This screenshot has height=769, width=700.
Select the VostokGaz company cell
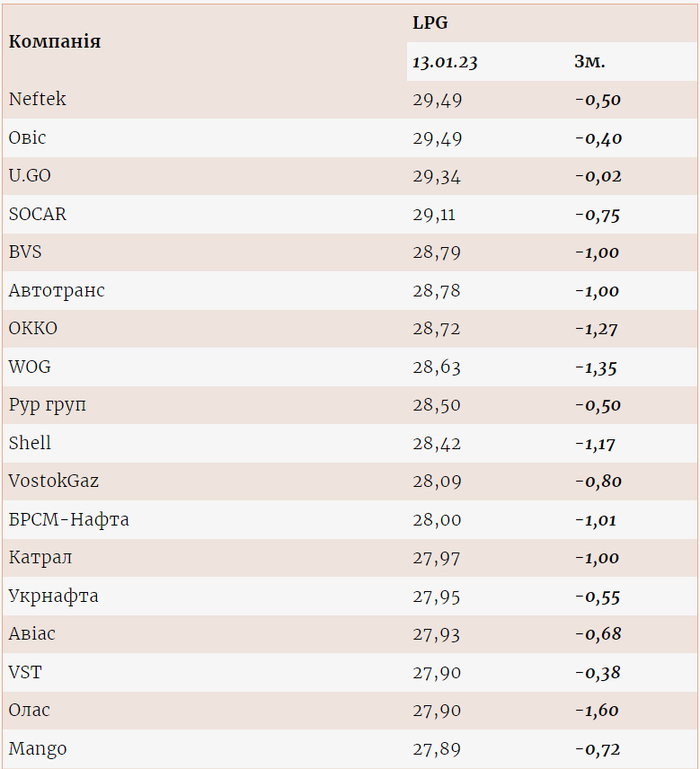pyautogui.click(x=53, y=481)
